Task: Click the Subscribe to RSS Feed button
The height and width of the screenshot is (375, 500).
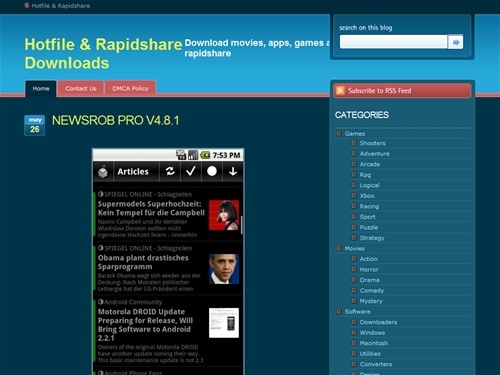Action: tap(402, 91)
